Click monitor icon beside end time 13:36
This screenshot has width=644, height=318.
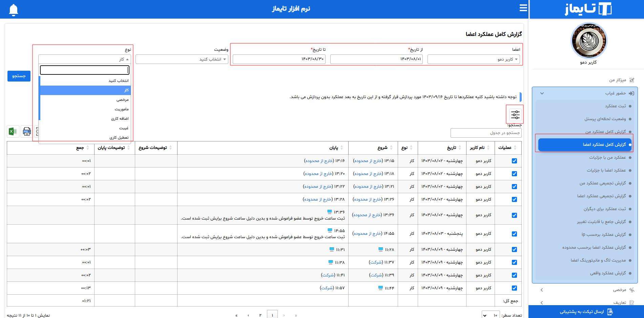click(330, 212)
